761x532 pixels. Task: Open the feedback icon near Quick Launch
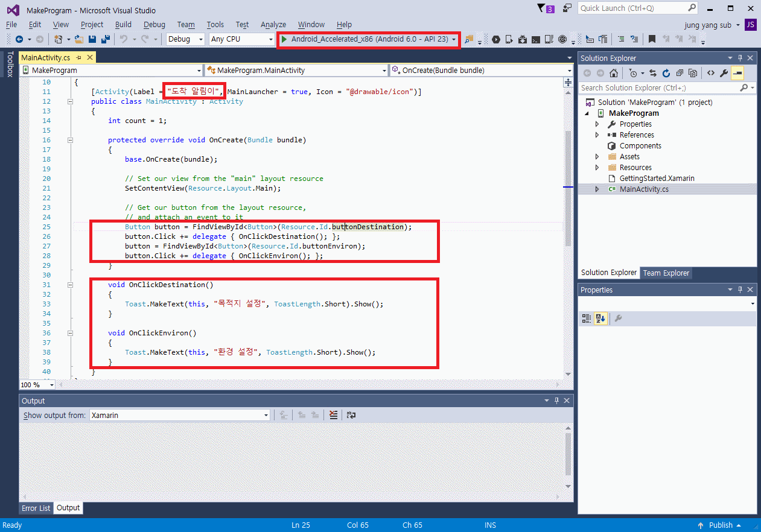pos(567,8)
